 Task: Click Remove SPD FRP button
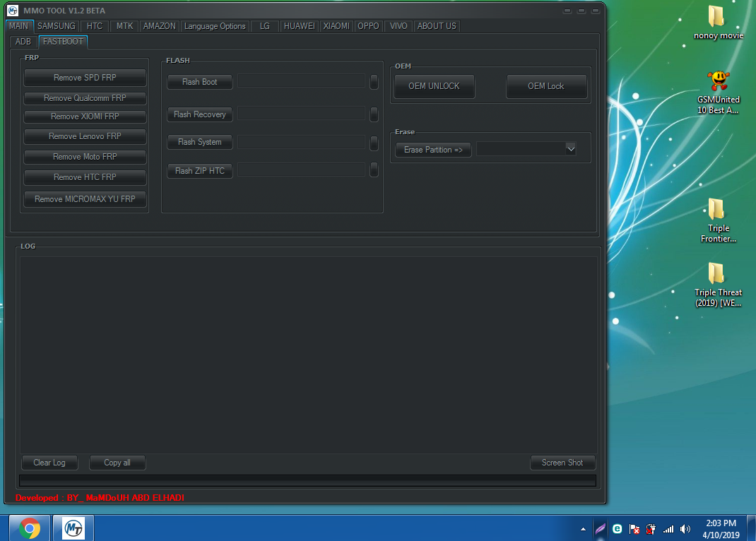85,78
